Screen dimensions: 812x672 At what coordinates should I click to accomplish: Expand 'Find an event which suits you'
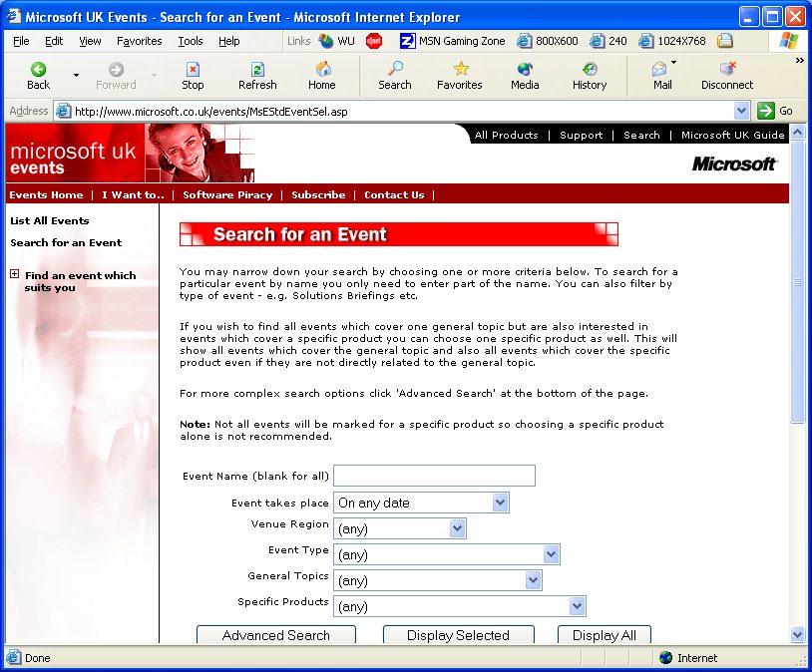click(x=14, y=275)
